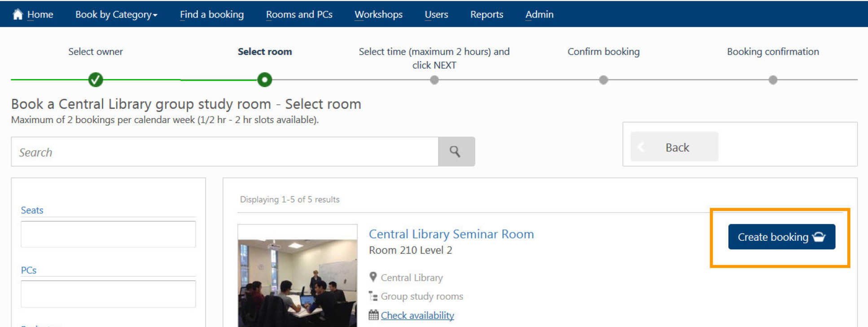Open Central Library Seminar Room title link
The height and width of the screenshot is (327, 868).
point(451,234)
